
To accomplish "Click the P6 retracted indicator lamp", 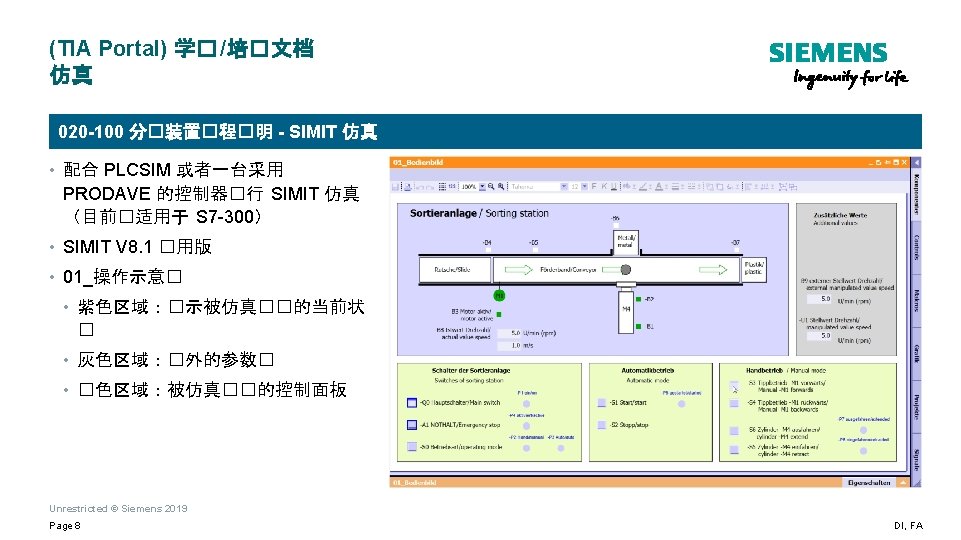I will tap(863, 451).
